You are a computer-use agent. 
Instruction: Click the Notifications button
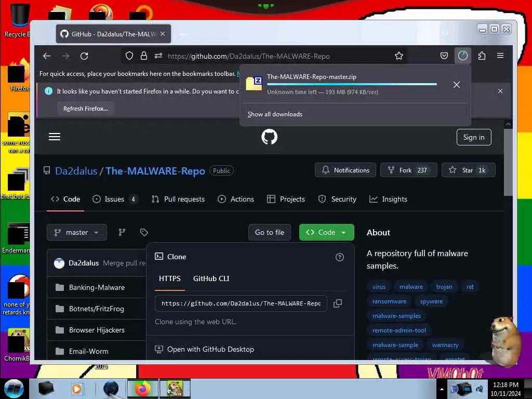(x=345, y=170)
